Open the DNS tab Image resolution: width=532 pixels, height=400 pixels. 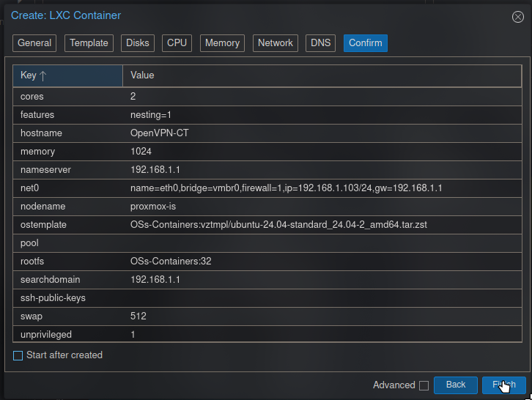pyautogui.click(x=321, y=43)
